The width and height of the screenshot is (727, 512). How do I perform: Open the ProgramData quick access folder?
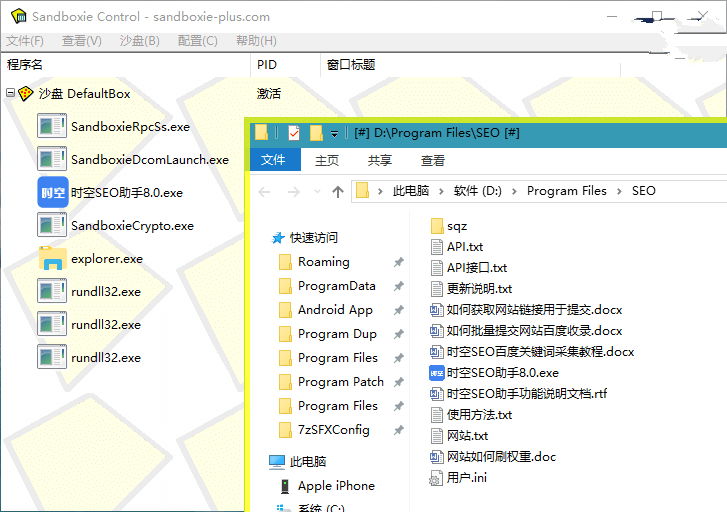pyautogui.click(x=337, y=286)
